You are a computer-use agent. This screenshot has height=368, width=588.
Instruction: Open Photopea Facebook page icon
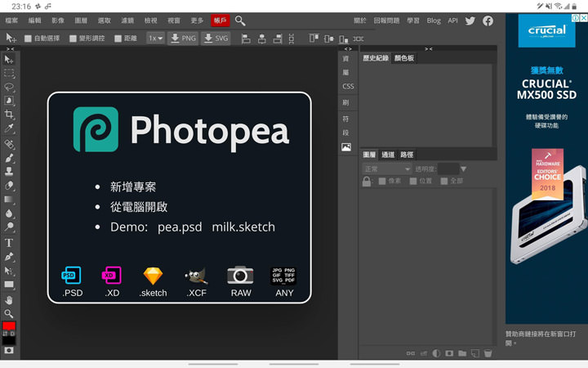488,20
